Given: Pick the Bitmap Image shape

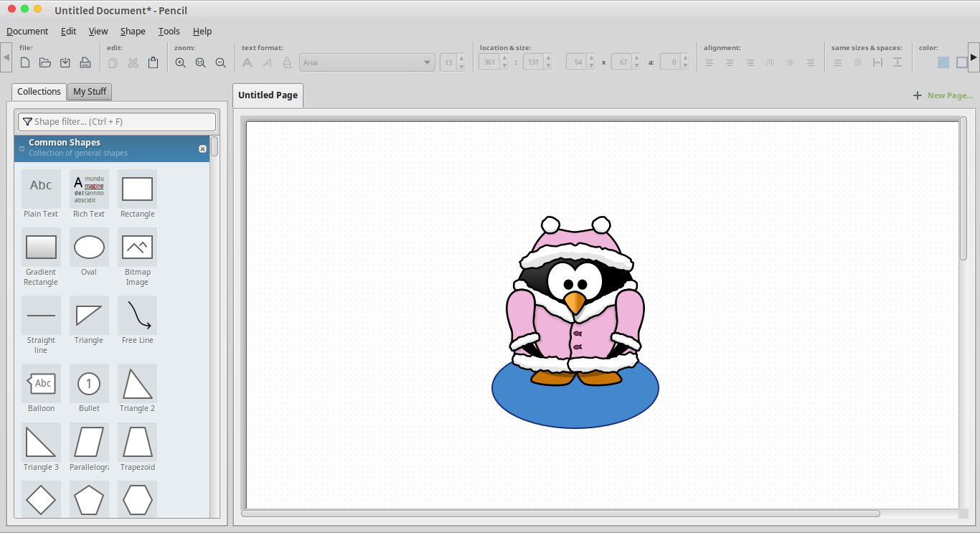Looking at the screenshot, I should tap(137, 258).
